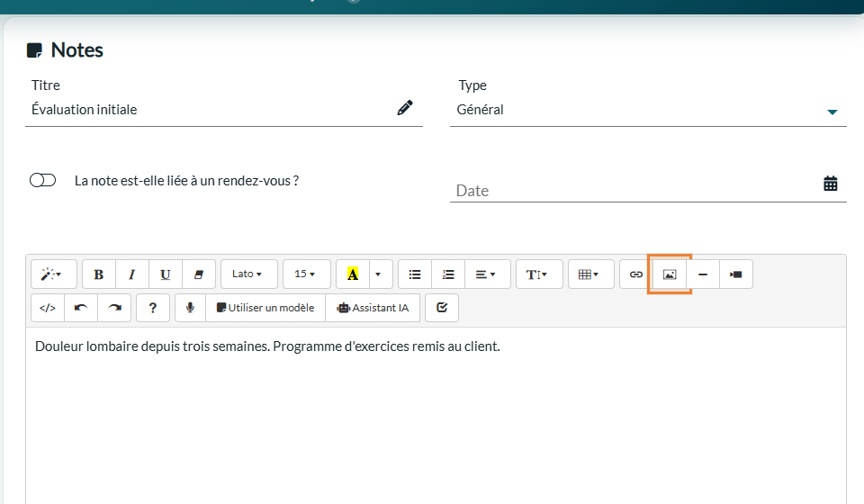
Task: Click the insert video icon
Action: tap(735, 274)
